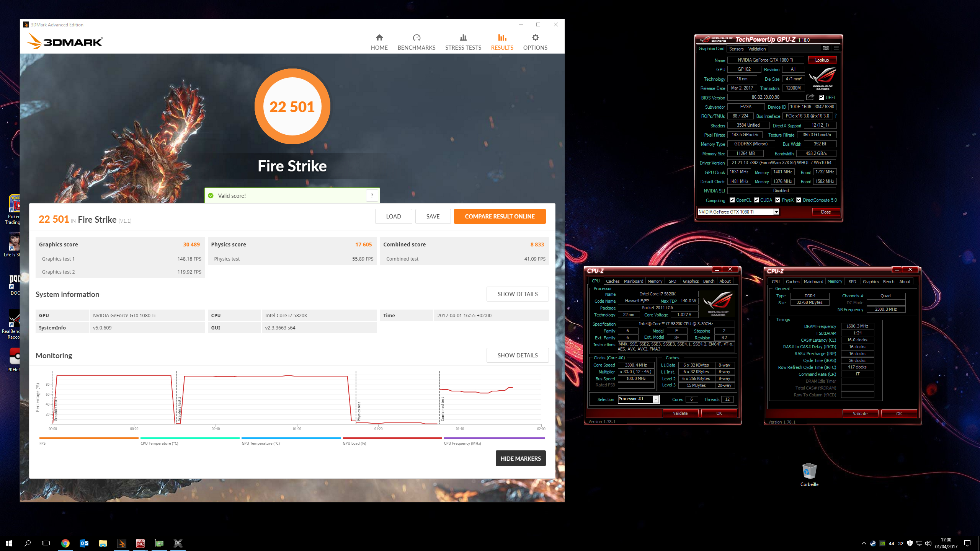980x551 pixels.
Task: Click the 3DMark logo
Action: pos(65,41)
